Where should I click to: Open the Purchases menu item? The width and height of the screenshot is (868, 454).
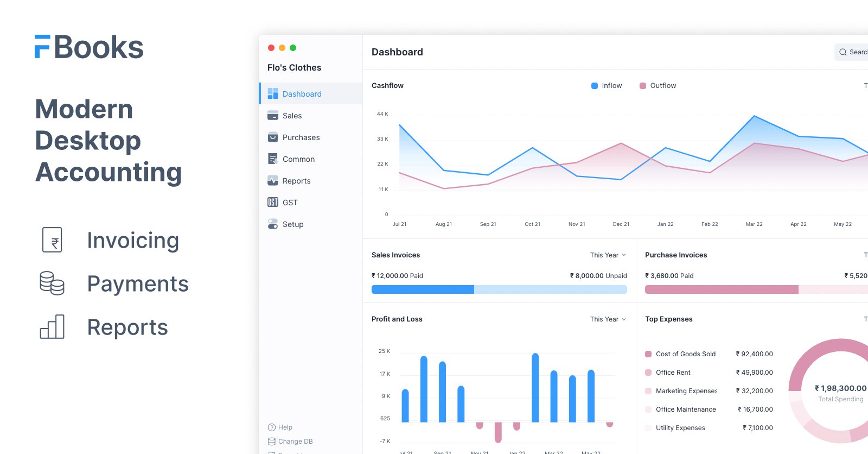point(301,137)
